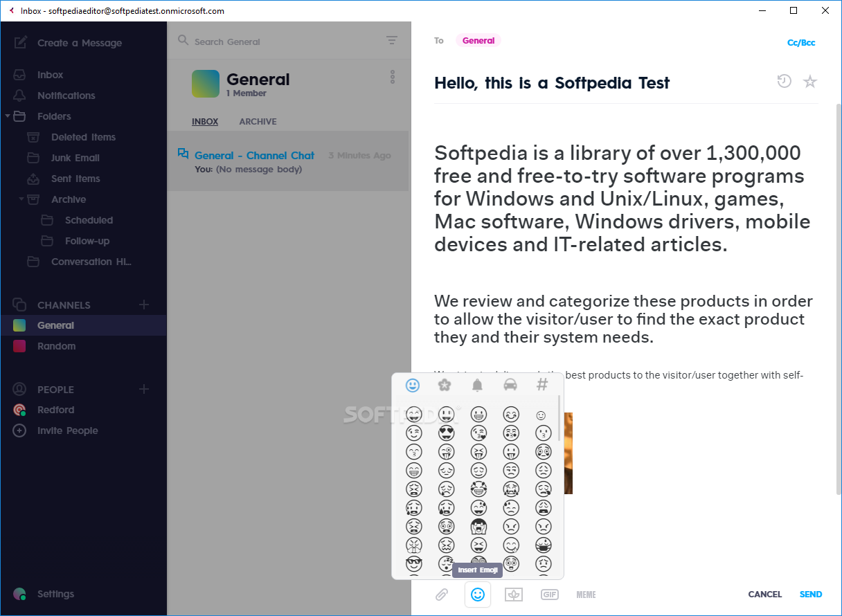
Task: Click the General recipient tag
Action: tap(478, 40)
